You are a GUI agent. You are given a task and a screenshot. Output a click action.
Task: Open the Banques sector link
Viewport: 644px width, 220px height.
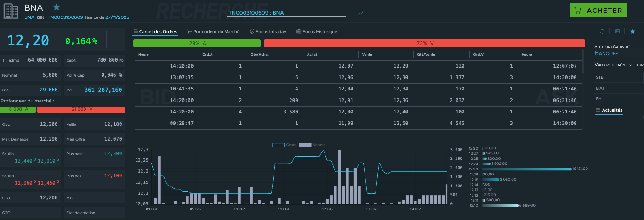coord(606,53)
